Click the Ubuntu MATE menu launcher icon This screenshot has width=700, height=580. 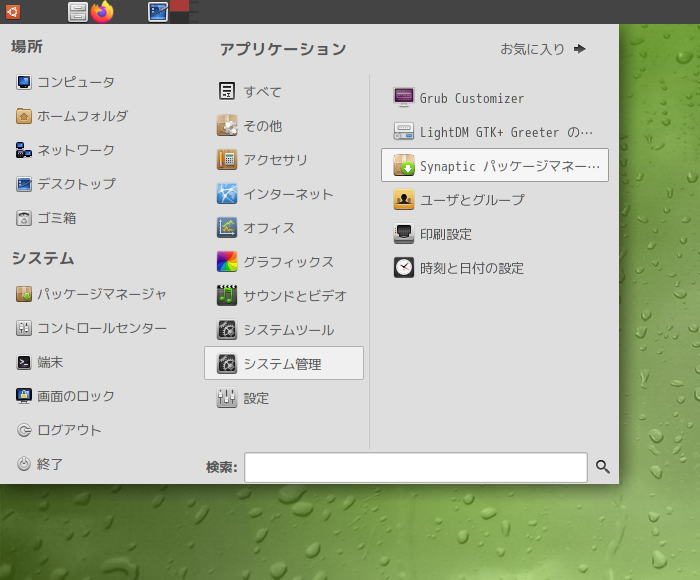click(x=12, y=12)
